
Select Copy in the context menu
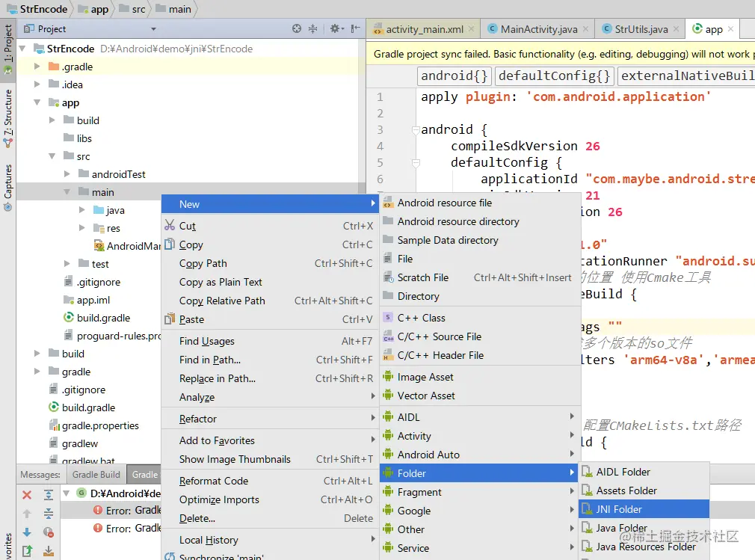(270, 244)
